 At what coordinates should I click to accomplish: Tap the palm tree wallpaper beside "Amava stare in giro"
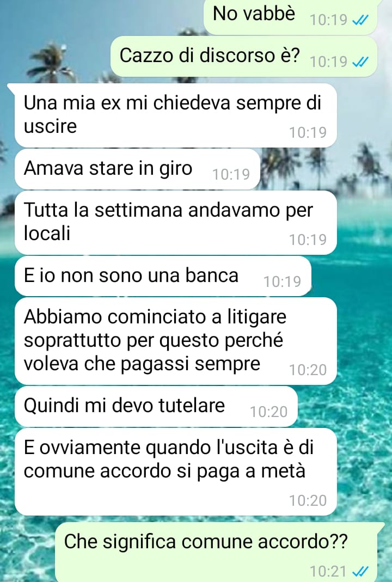(323, 167)
